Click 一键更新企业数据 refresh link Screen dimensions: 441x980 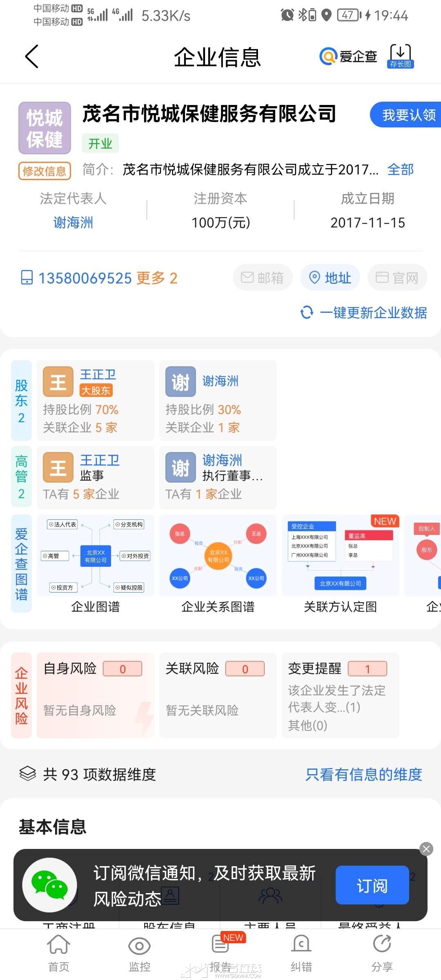(363, 313)
